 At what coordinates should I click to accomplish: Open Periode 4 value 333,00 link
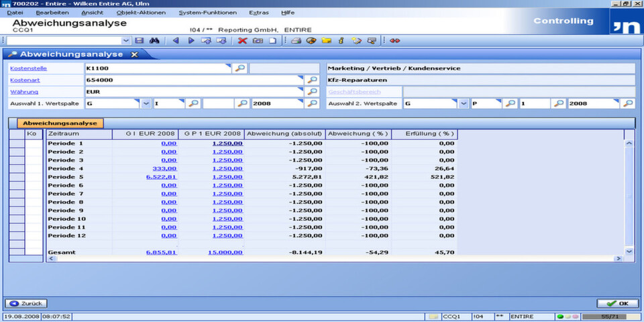(x=165, y=168)
